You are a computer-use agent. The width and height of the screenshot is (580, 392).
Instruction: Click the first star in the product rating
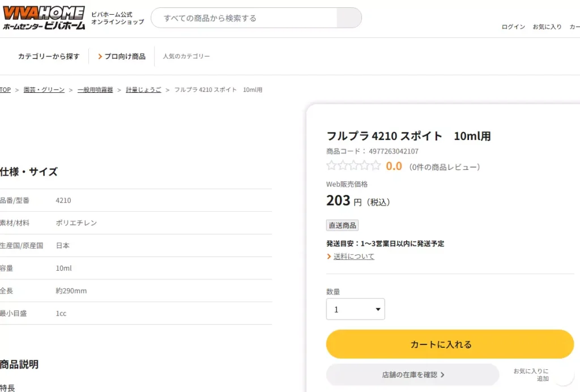pos(331,165)
